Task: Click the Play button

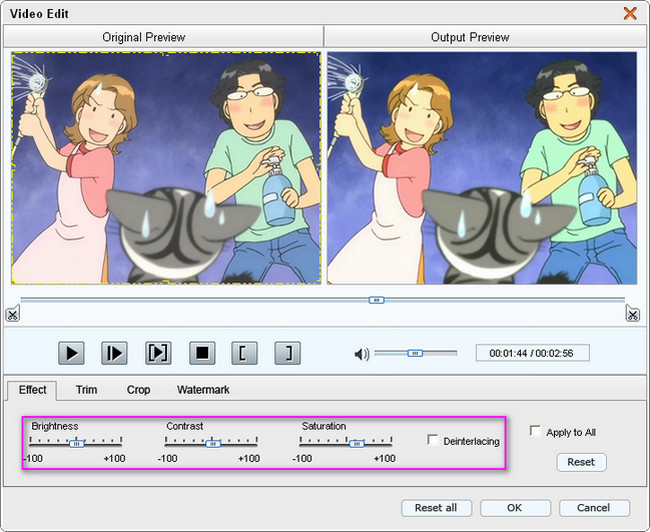Action: point(71,353)
